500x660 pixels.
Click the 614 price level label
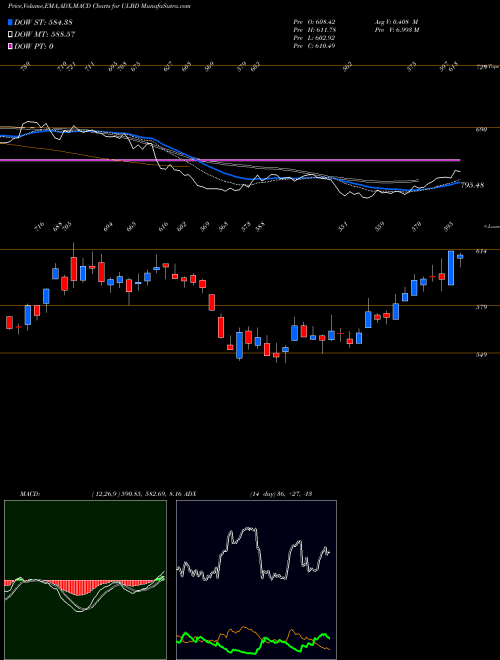click(481, 251)
